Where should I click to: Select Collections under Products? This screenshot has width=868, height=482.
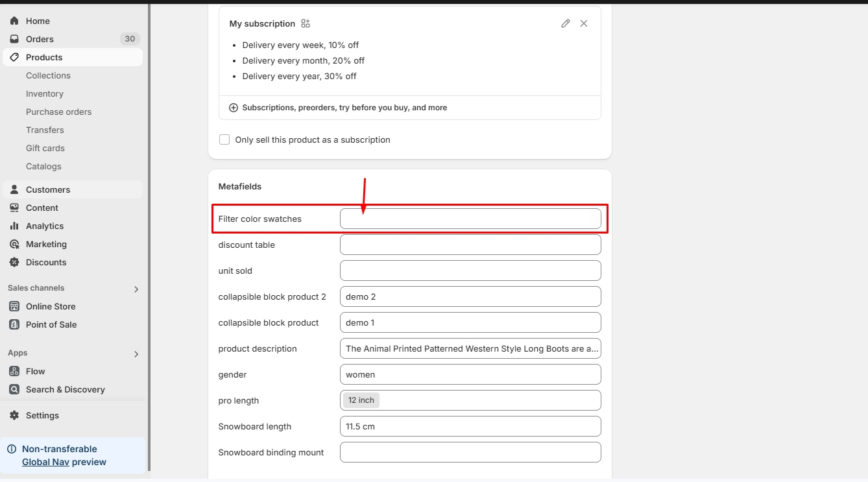click(48, 75)
